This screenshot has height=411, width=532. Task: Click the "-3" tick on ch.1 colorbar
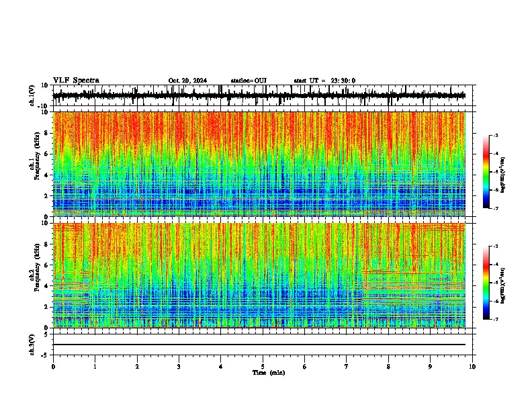[x=495, y=135]
